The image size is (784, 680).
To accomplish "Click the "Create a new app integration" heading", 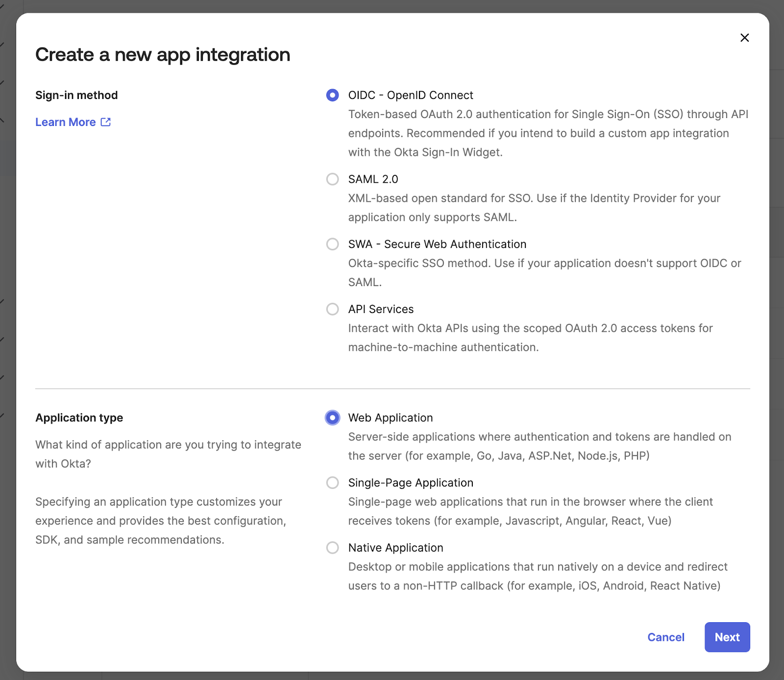I will 163,54.
